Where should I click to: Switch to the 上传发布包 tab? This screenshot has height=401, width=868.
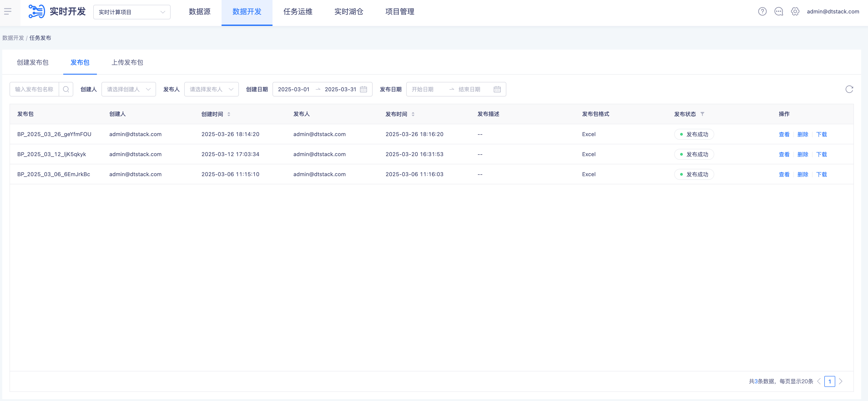pyautogui.click(x=127, y=62)
